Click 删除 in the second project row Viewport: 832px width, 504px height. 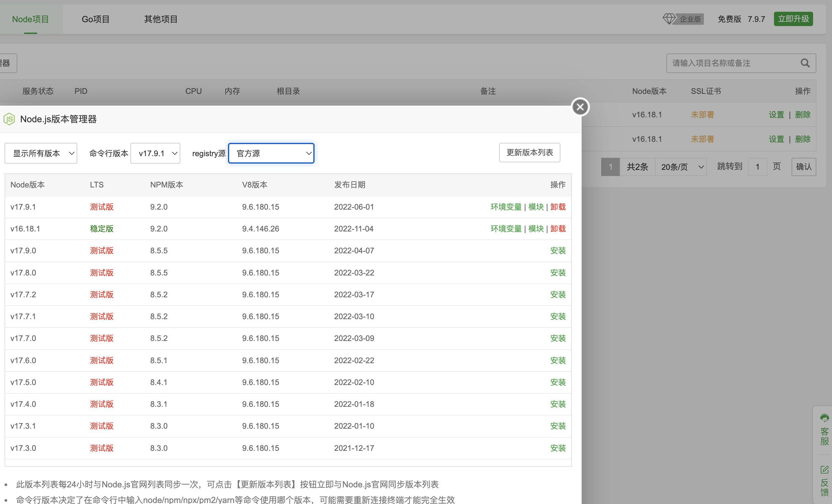pos(803,139)
